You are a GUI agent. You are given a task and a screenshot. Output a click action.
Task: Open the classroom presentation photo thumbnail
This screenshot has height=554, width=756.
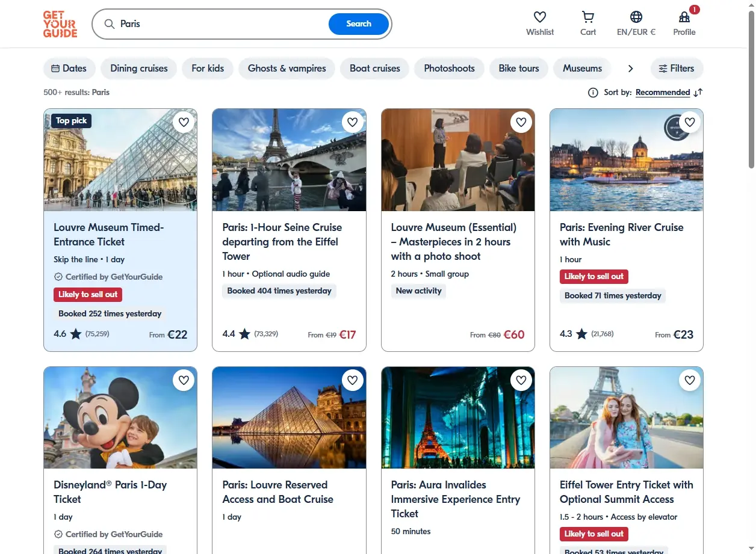458,160
